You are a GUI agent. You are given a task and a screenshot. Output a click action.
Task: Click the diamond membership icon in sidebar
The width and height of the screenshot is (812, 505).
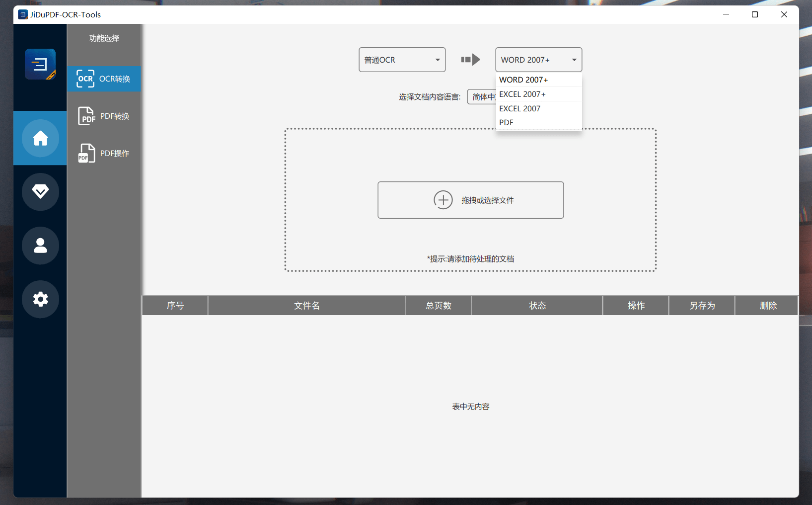tap(40, 192)
